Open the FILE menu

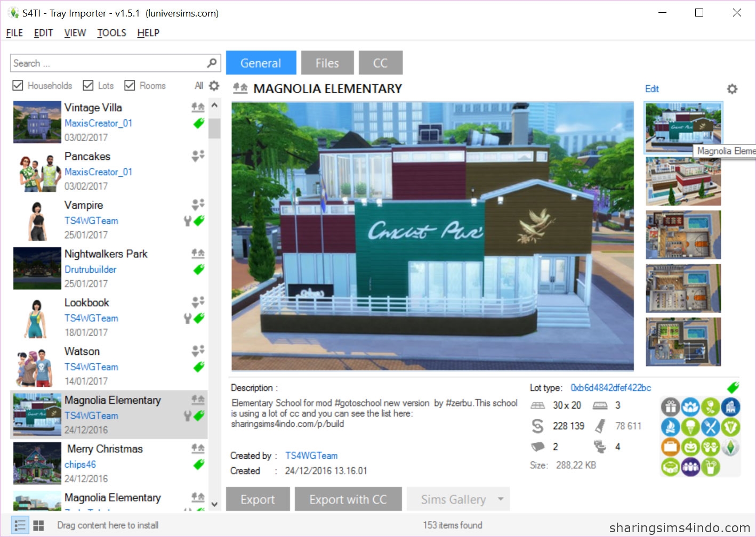(14, 33)
